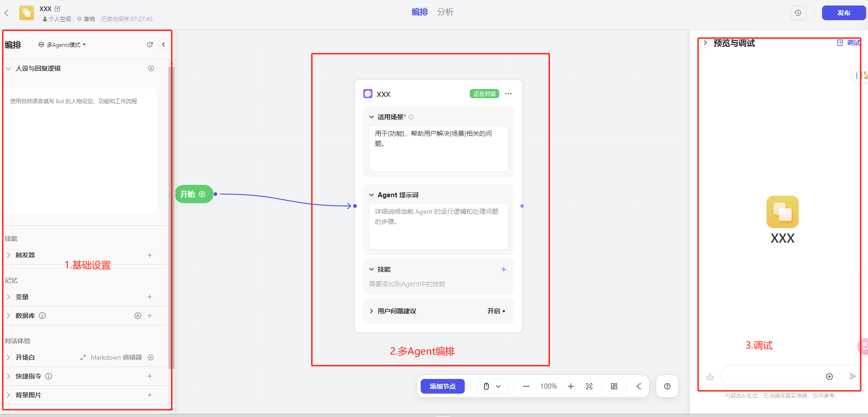The image size is (868, 417).
Task: Expand the 背景图片 section
Action: [x=8, y=395]
